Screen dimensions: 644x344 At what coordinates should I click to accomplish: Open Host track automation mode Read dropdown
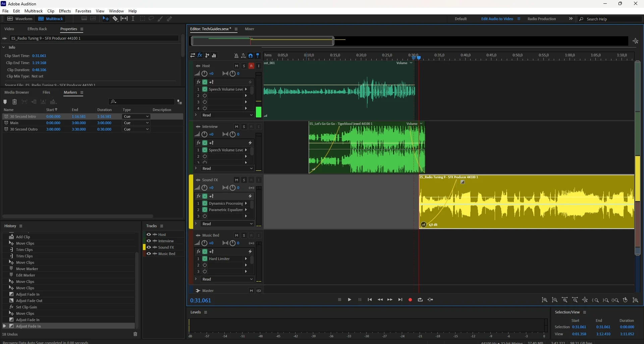(227, 115)
